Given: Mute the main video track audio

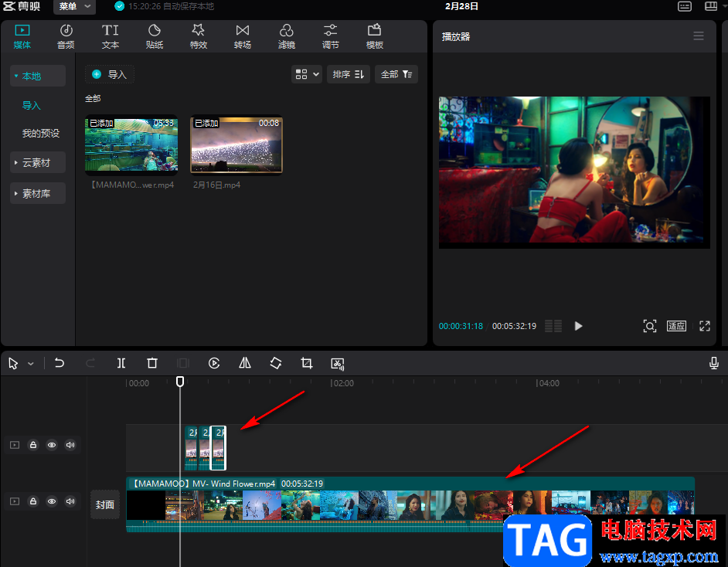Looking at the screenshot, I should 70,501.
